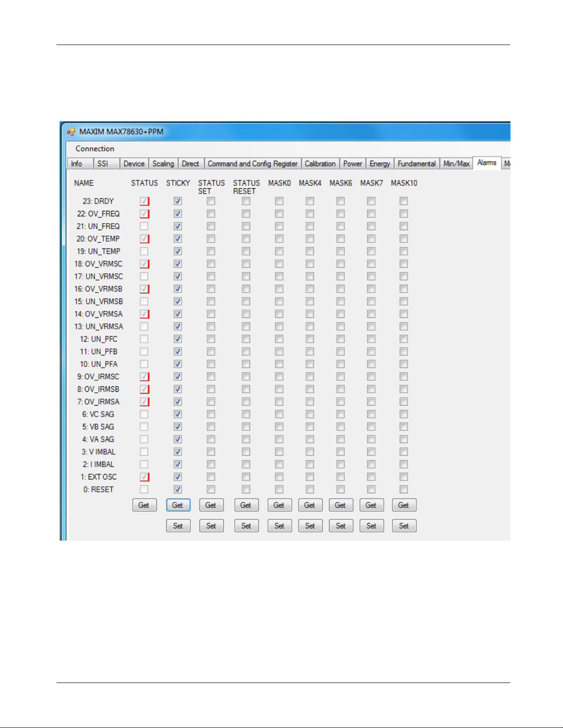The height and width of the screenshot is (728, 563).
Task: Uncheck STICKY for 3: V IMBAL
Action: pos(178,452)
